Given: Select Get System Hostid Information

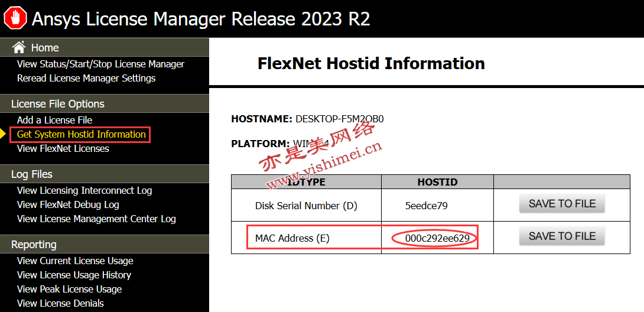Looking at the screenshot, I should coord(82,134).
